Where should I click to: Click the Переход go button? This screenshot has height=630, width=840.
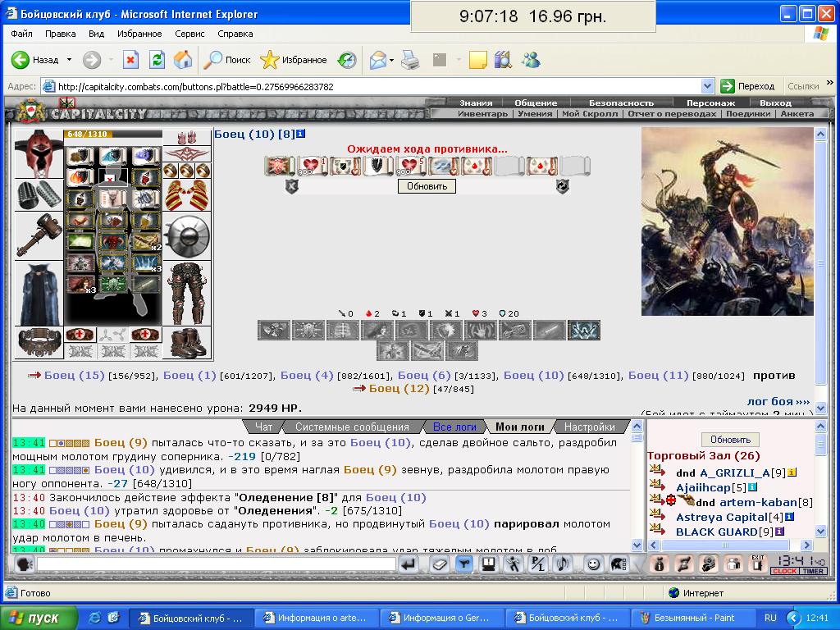pyautogui.click(x=748, y=86)
